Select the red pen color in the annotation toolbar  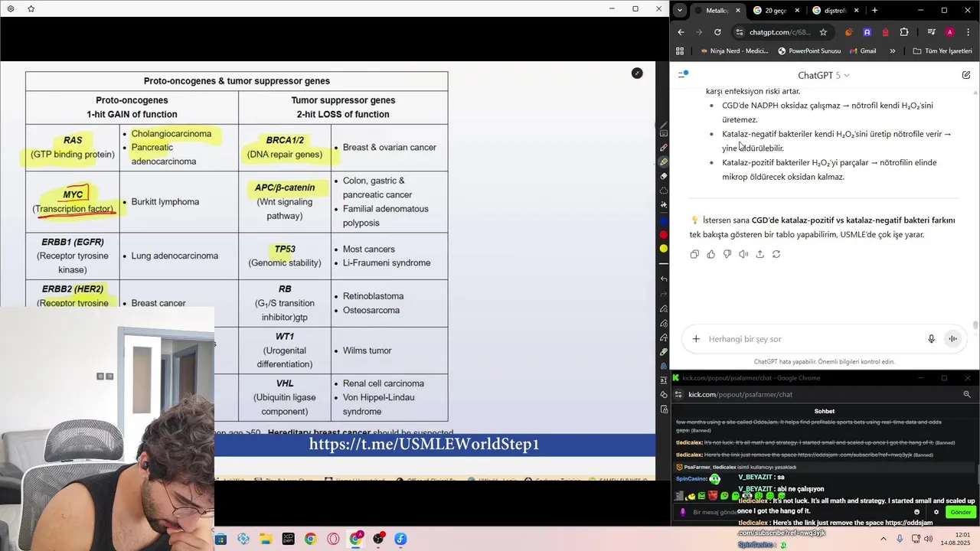[x=664, y=235]
